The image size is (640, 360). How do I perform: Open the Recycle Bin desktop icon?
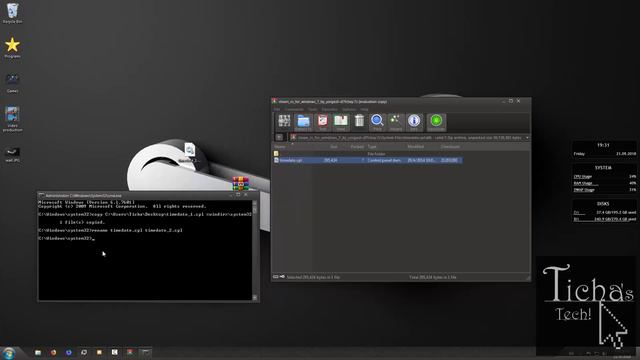[13, 12]
